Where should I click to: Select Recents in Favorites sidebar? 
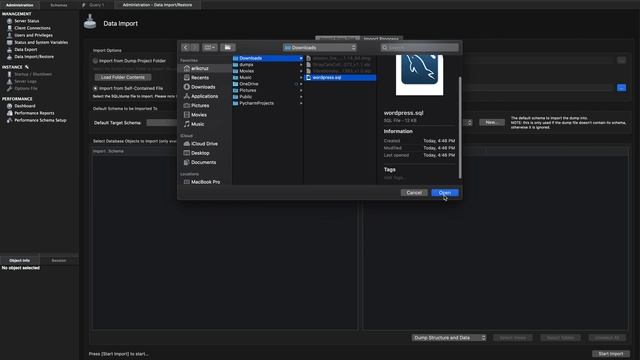(200, 78)
